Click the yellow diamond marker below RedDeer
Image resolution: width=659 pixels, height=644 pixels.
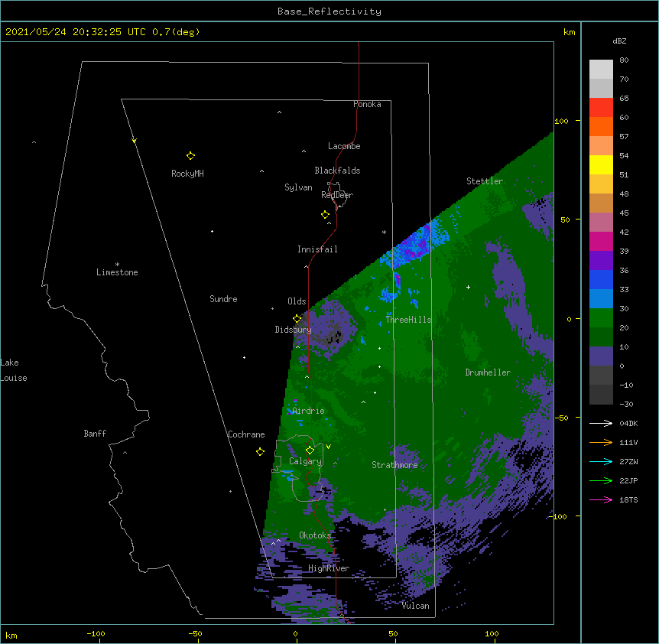tap(325, 215)
